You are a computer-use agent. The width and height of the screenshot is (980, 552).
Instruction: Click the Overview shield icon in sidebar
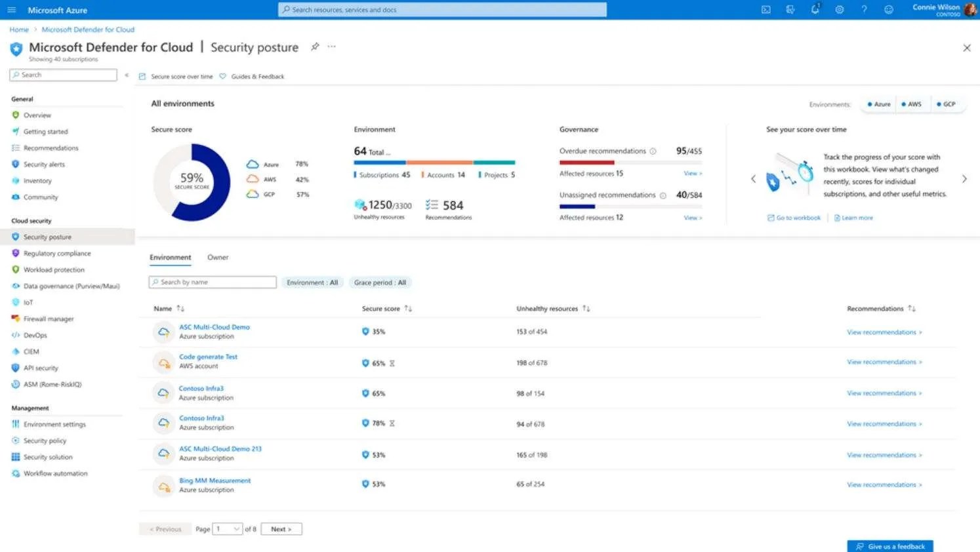pyautogui.click(x=16, y=115)
